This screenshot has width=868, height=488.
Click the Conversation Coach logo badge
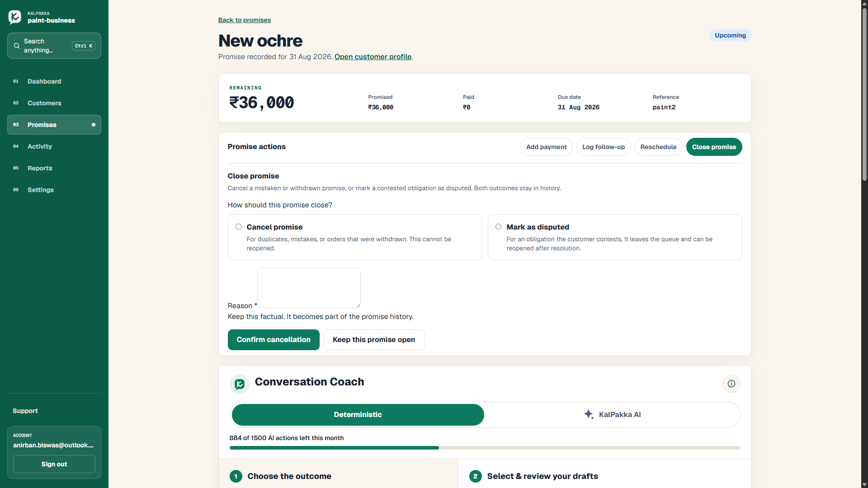[x=240, y=385]
